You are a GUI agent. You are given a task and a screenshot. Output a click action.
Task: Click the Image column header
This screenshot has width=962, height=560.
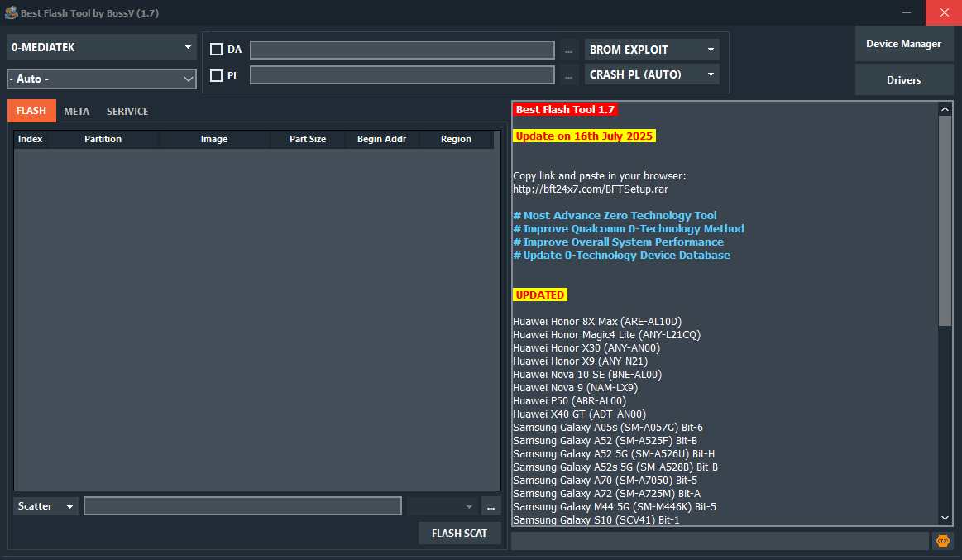point(214,139)
